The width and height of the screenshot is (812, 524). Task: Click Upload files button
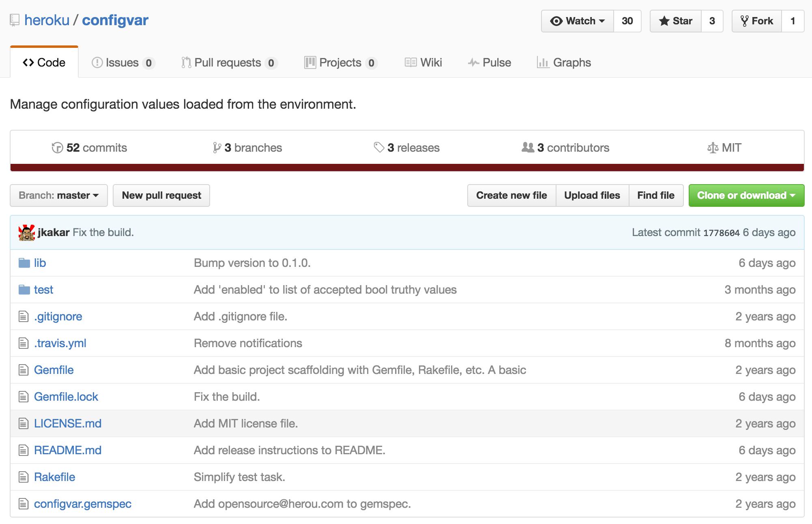[x=592, y=195]
